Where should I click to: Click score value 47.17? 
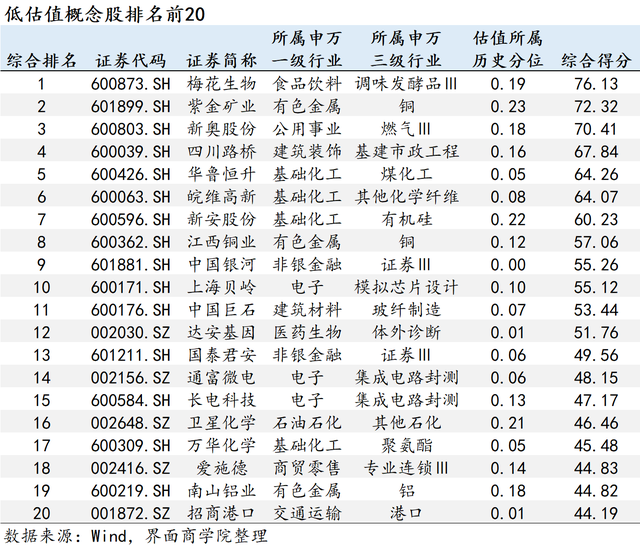(x=596, y=400)
